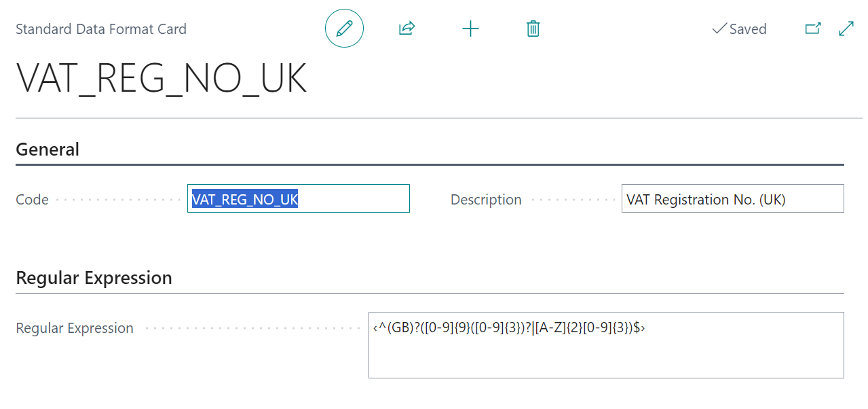
Task: Create a new record with plus icon
Action: [x=470, y=29]
